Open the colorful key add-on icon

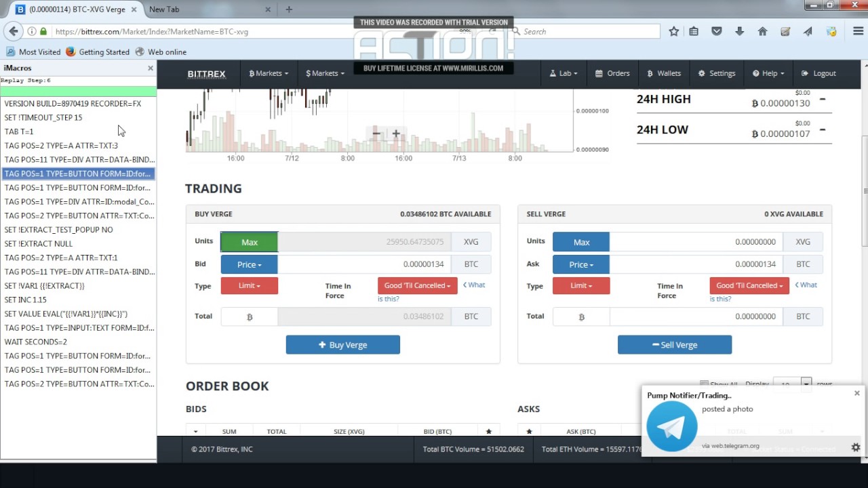(831, 31)
